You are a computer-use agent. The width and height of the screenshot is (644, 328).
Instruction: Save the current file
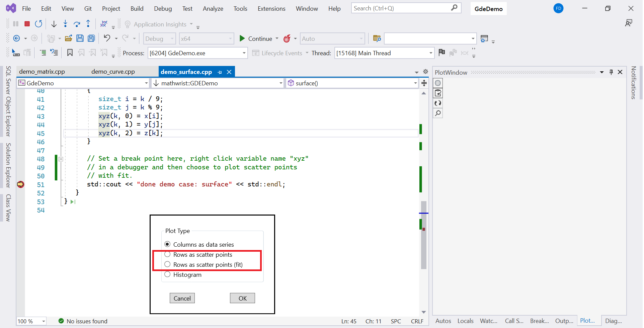(80, 38)
